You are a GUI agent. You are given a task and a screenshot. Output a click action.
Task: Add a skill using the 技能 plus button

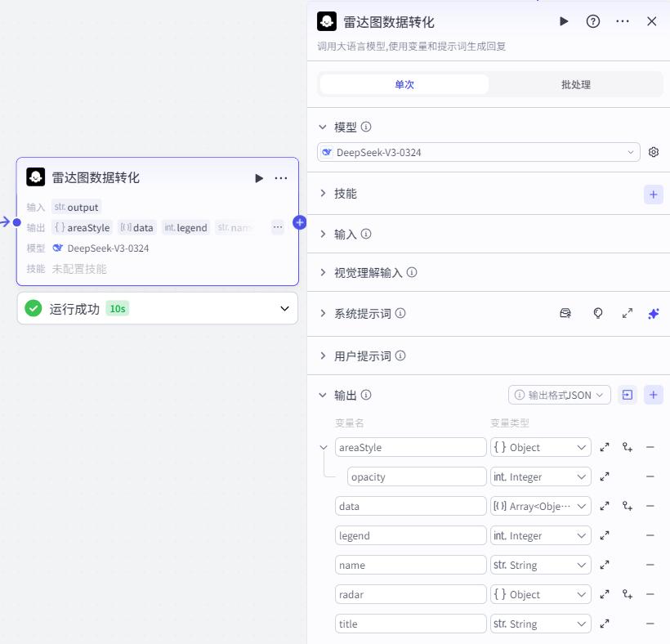click(x=653, y=195)
